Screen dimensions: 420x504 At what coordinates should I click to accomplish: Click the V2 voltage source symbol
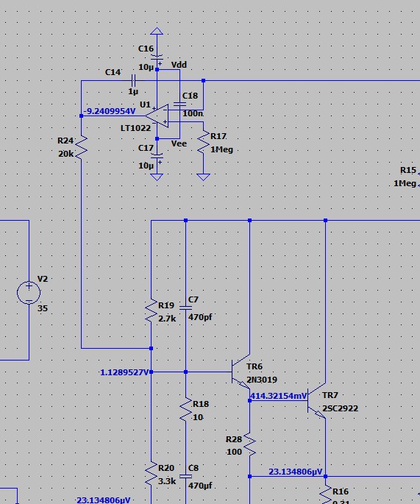tap(29, 293)
